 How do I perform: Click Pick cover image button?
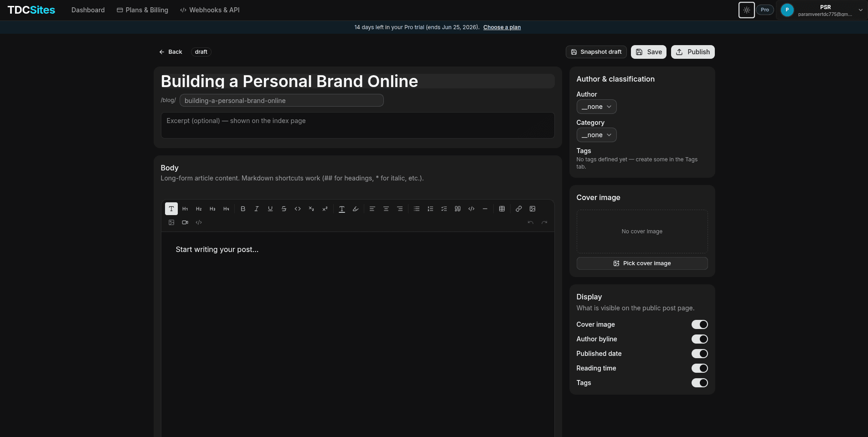point(642,263)
